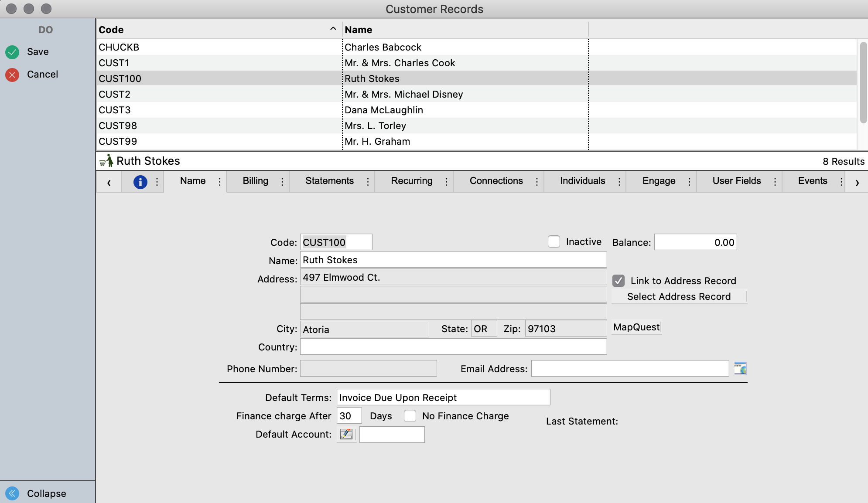Toggle sort order arrow in Code column header
This screenshot has width=868, height=503.
(x=333, y=29)
